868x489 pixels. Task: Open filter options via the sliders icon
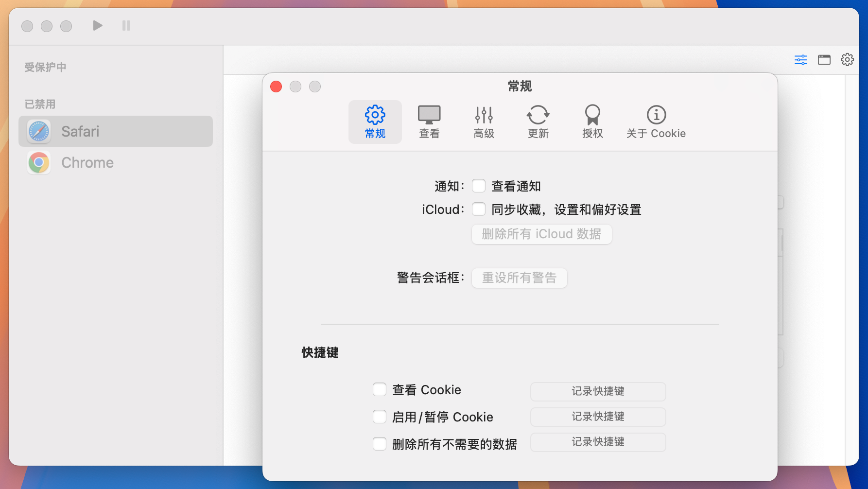pyautogui.click(x=800, y=60)
